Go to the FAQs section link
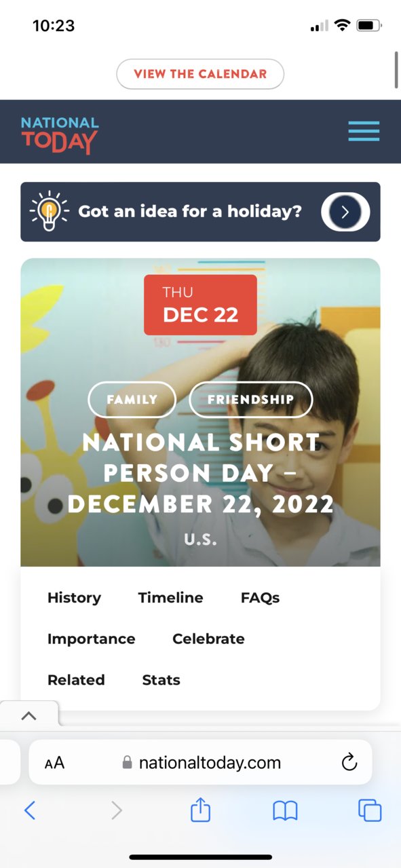 point(261,598)
